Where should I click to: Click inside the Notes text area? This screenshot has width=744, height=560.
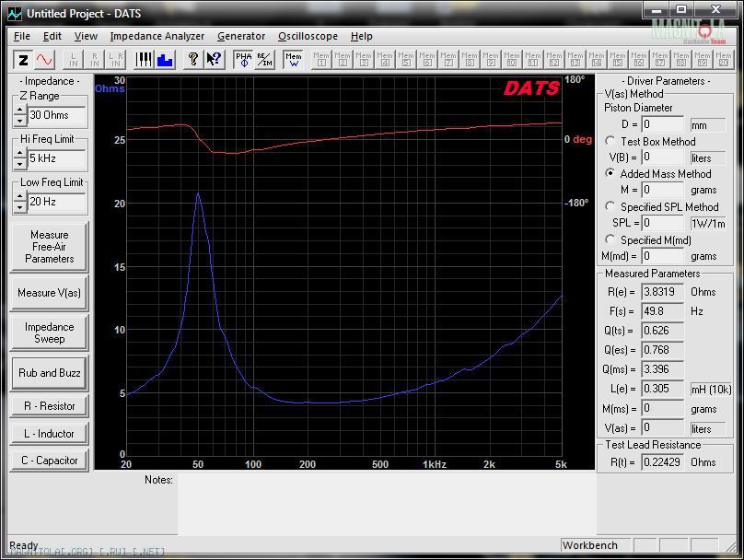coord(387,505)
